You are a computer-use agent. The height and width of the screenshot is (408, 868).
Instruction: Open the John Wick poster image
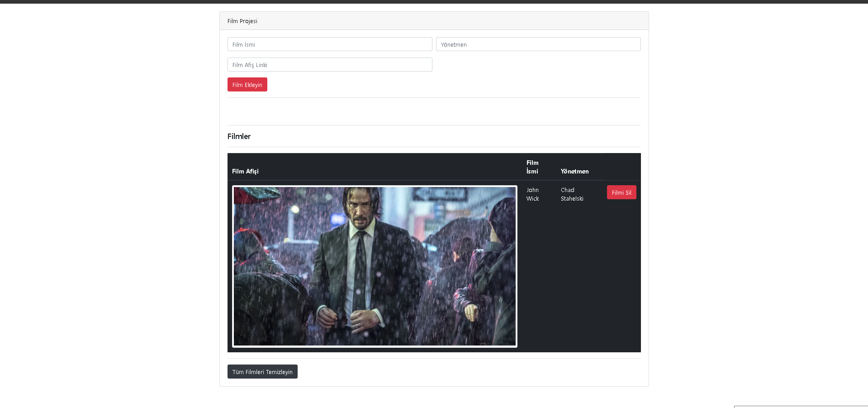(375, 266)
